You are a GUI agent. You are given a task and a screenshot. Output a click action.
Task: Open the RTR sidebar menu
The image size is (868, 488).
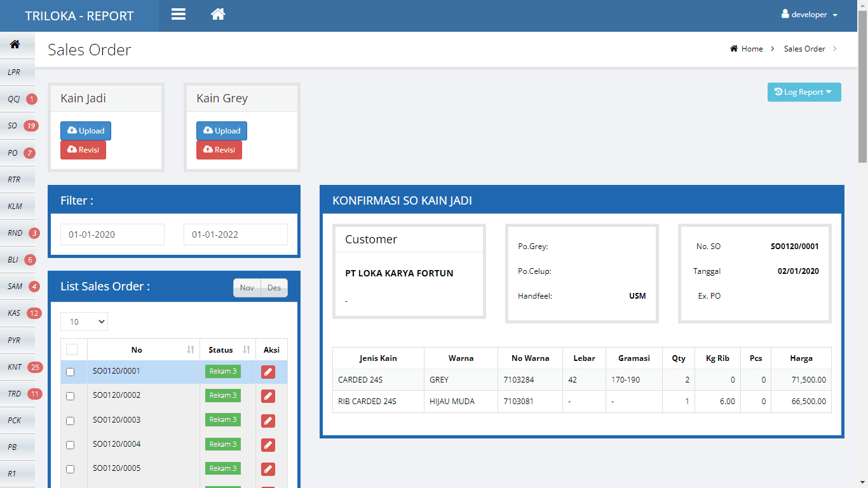click(17, 179)
